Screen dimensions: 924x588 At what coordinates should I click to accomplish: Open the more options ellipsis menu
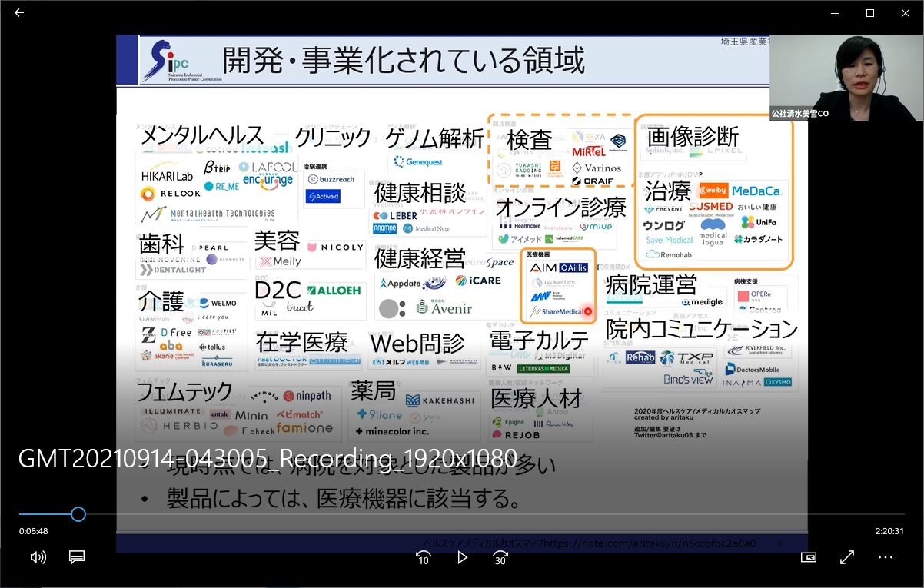886,557
